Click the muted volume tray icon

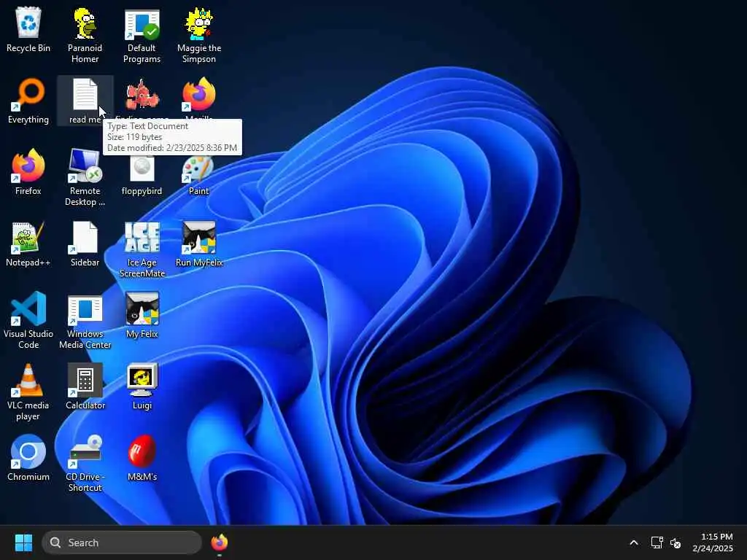coord(675,542)
